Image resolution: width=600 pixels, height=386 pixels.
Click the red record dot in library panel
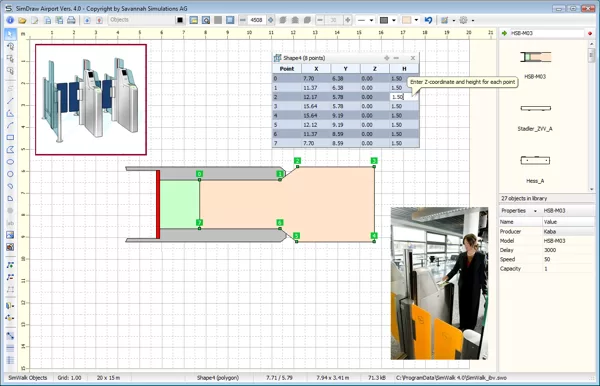pyautogui.click(x=590, y=34)
